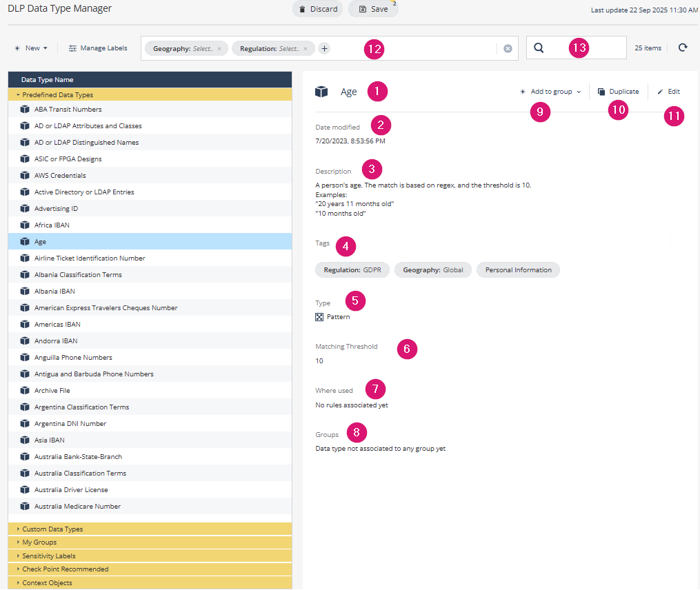Click the search magnifier icon
Viewport: 700px width, 590px height.
point(539,48)
